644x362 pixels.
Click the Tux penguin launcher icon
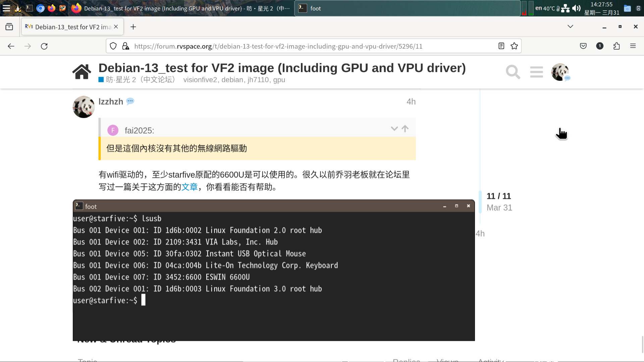point(18,8)
